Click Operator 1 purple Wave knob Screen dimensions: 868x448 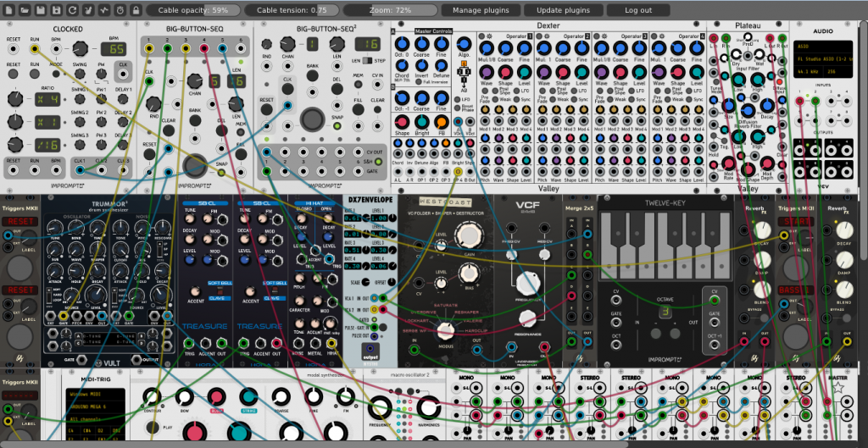tap(487, 72)
